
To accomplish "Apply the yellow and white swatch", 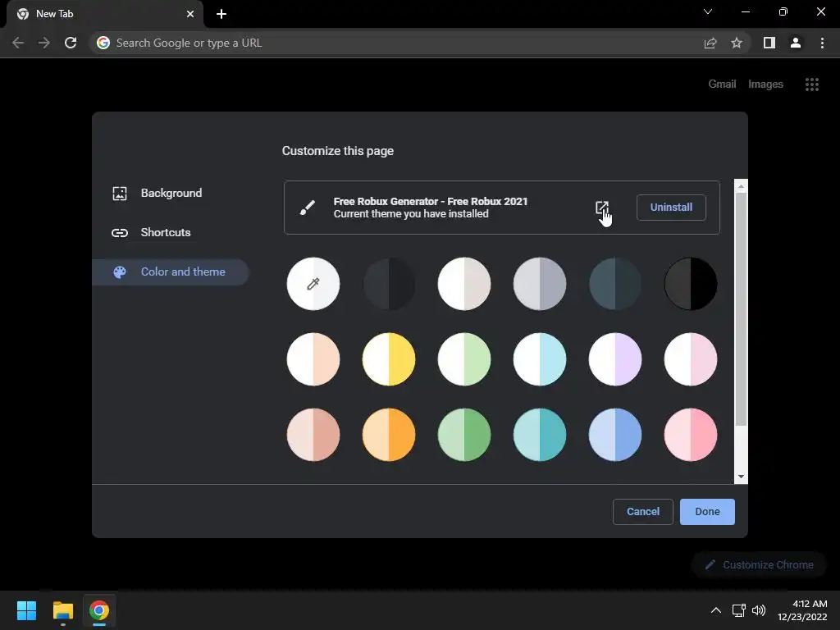I will [389, 359].
